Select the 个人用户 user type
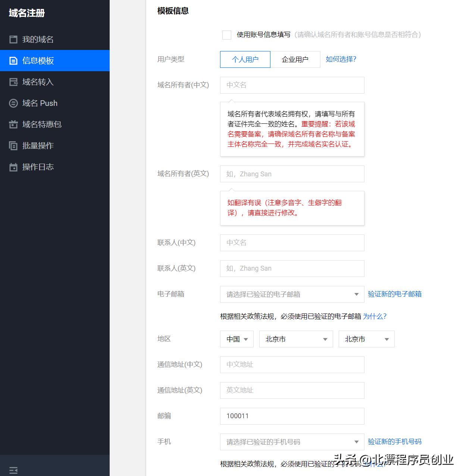 click(245, 59)
